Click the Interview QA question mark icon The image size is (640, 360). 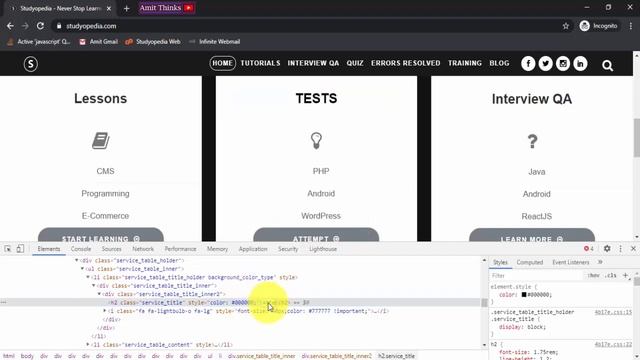[x=532, y=142]
